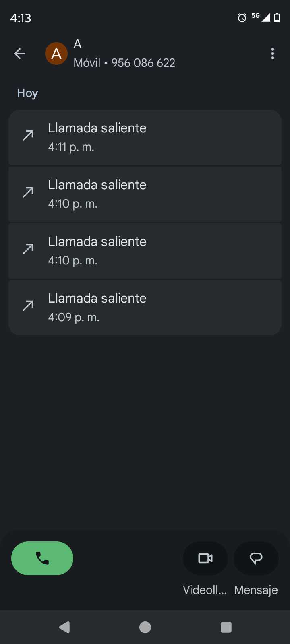Tap the battery icon in status bar
290x644 pixels.
[x=277, y=18]
